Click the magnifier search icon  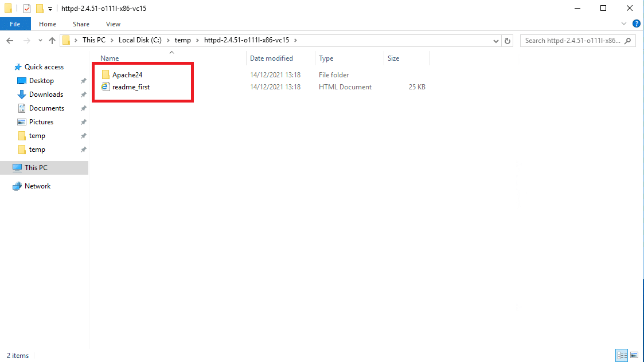point(627,41)
